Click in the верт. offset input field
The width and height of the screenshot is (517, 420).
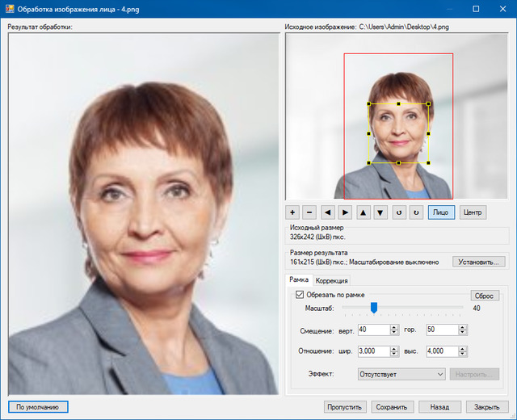click(374, 330)
